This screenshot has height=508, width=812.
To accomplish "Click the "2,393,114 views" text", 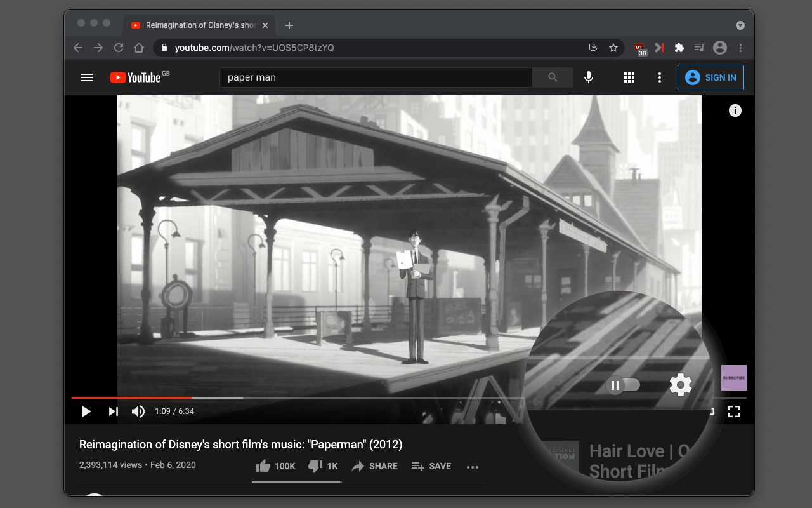I will click(111, 465).
